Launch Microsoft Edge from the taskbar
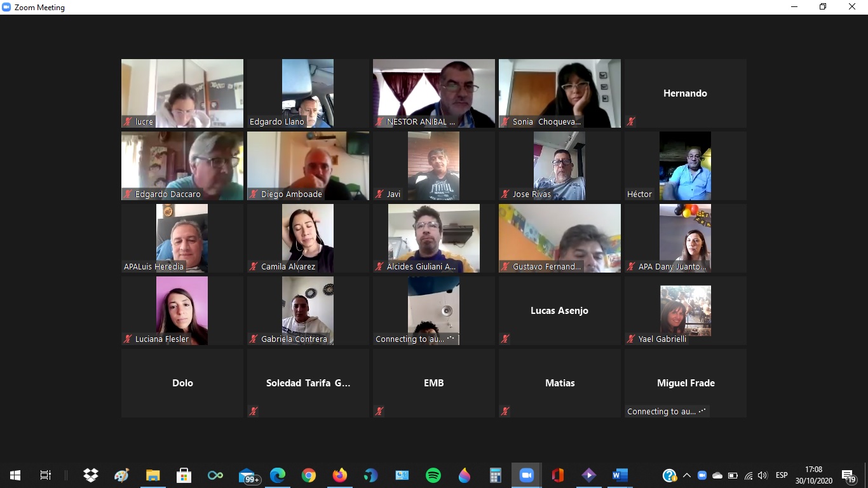868x488 pixels. click(x=278, y=475)
